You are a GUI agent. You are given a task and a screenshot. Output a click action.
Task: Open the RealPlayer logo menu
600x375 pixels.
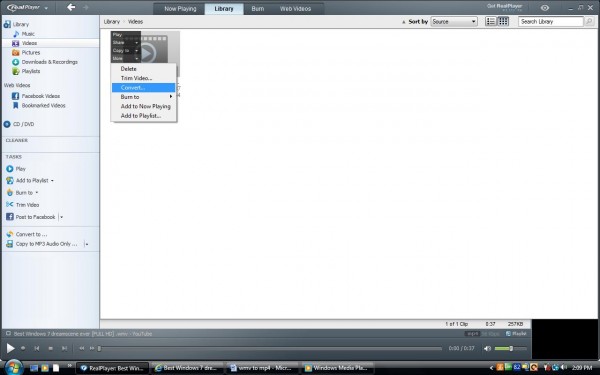tap(27, 8)
